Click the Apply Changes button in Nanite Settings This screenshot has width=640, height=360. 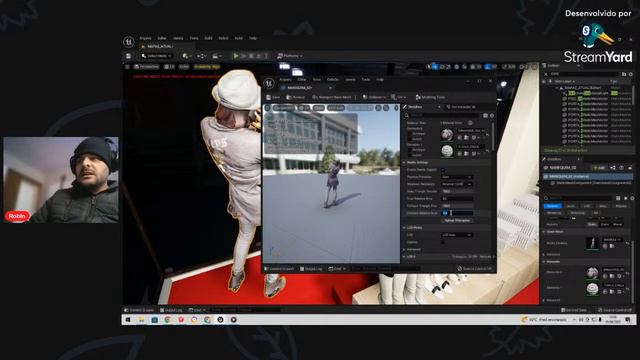coord(457,220)
